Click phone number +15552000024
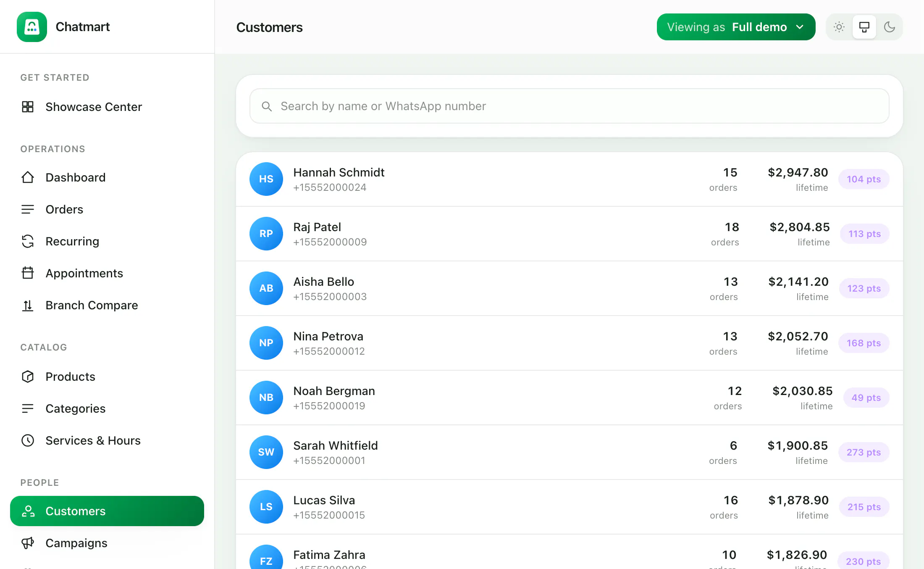The height and width of the screenshot is (569, 924). click(x=330, y=187)
